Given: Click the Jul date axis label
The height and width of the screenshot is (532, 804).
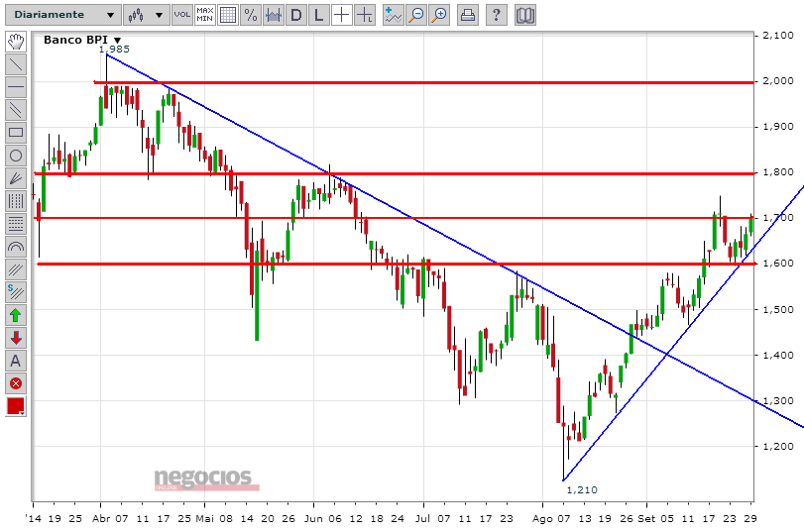Looking at the screenshot, I should [423, 519].
